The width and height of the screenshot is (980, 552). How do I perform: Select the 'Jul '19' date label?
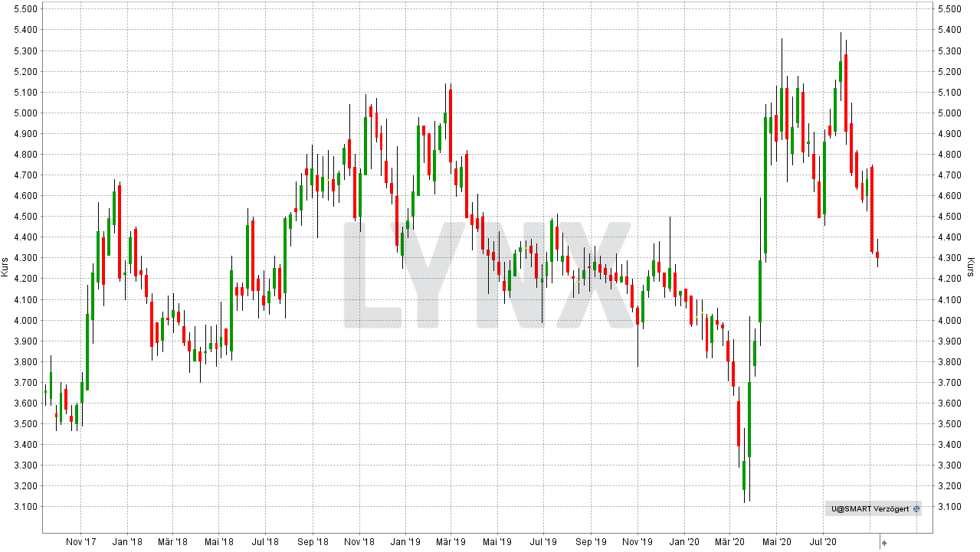(x=542, y=542)
